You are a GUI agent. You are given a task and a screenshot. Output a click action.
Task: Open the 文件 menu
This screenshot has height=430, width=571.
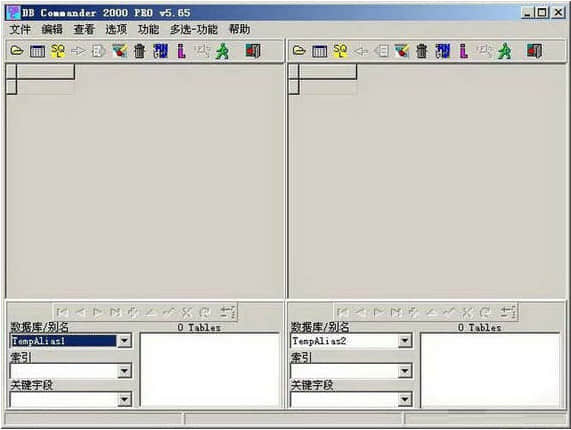tap(20, 29)
